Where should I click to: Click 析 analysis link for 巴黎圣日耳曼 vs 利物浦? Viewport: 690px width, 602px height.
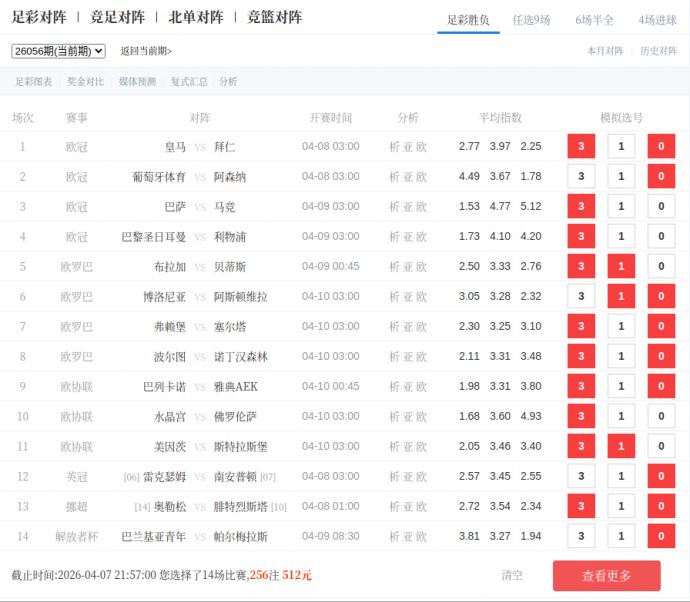pyautogui.click(x=394, y=237)
